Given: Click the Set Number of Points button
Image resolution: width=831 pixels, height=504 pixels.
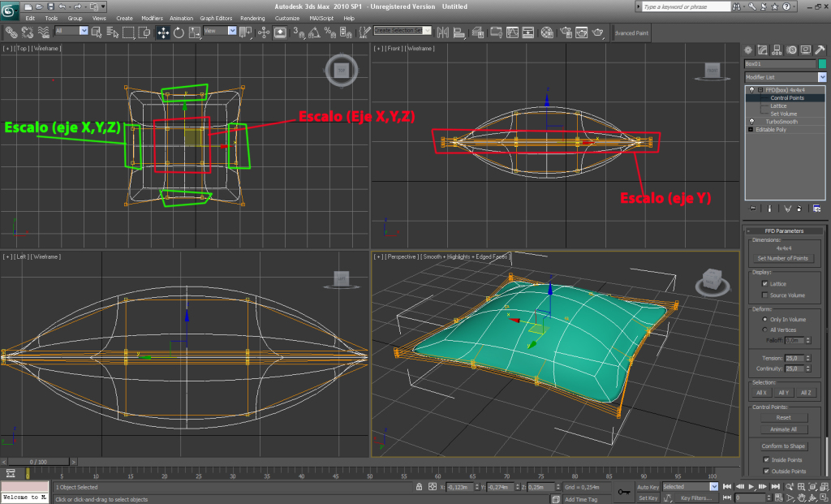Looking at the screenshot, I should (783, 258).
